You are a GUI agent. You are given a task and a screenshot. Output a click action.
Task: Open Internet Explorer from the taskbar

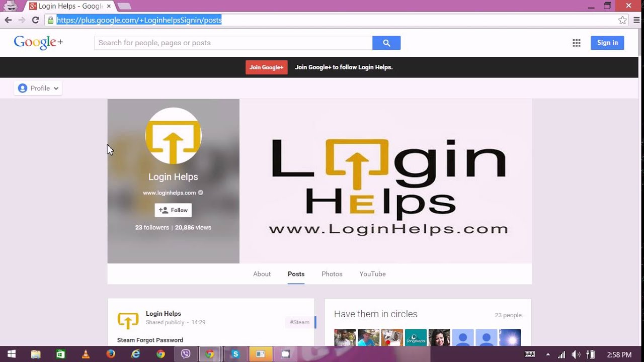tap(135, 354)
